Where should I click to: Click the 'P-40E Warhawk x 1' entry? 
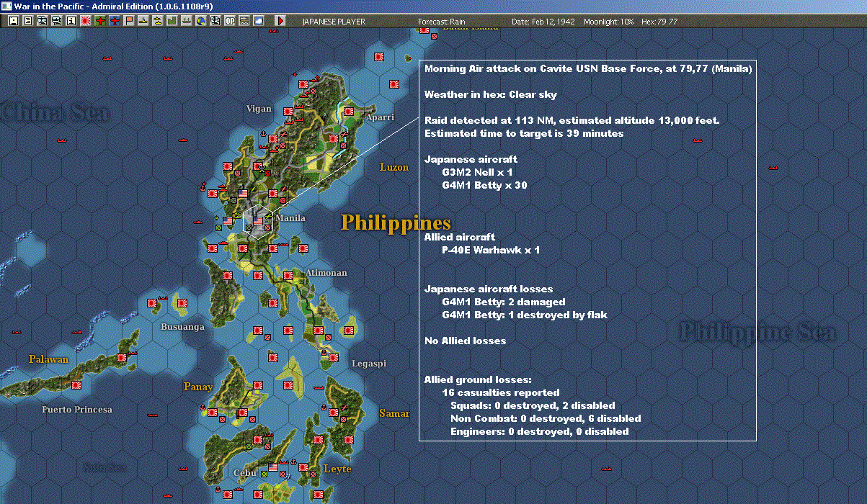coord(491,250)
